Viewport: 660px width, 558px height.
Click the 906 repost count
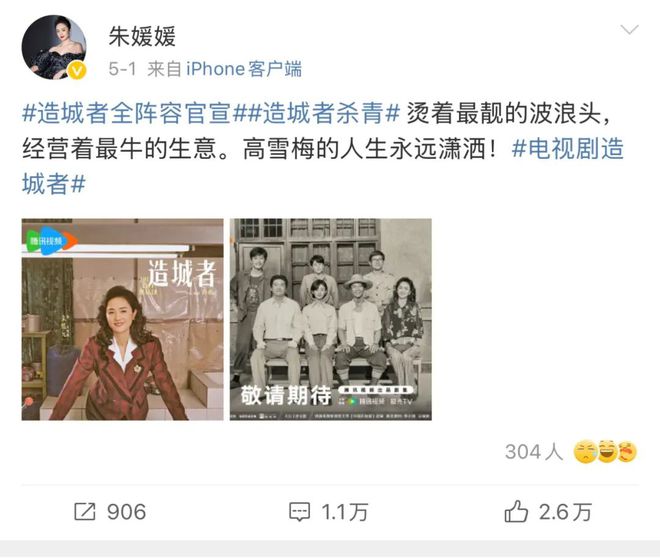click(126, 512)
